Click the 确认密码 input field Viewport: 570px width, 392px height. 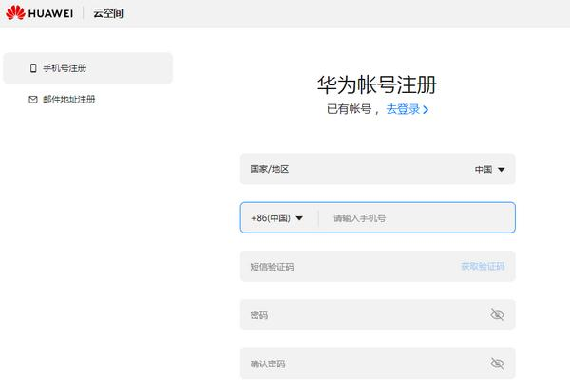(x=361, y=364)
